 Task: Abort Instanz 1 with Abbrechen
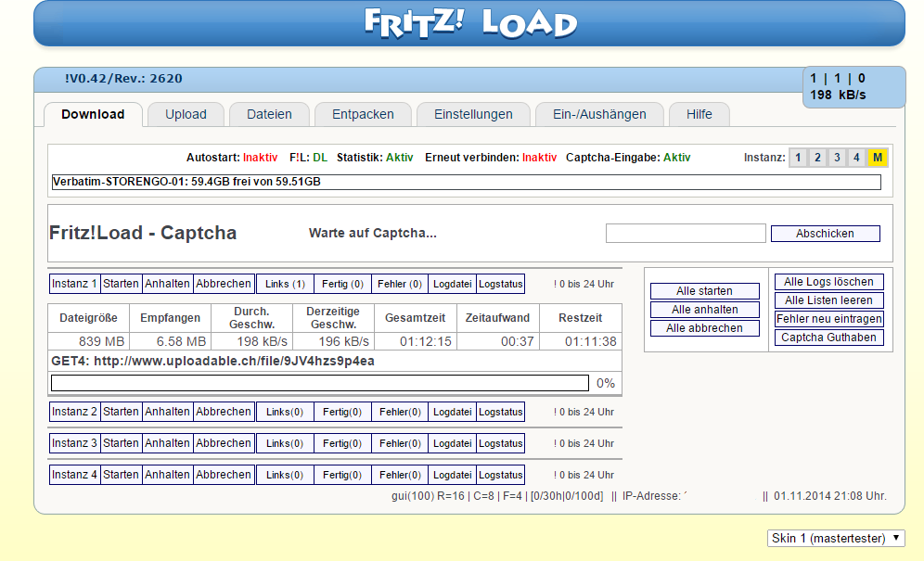[x=224, y=284]
